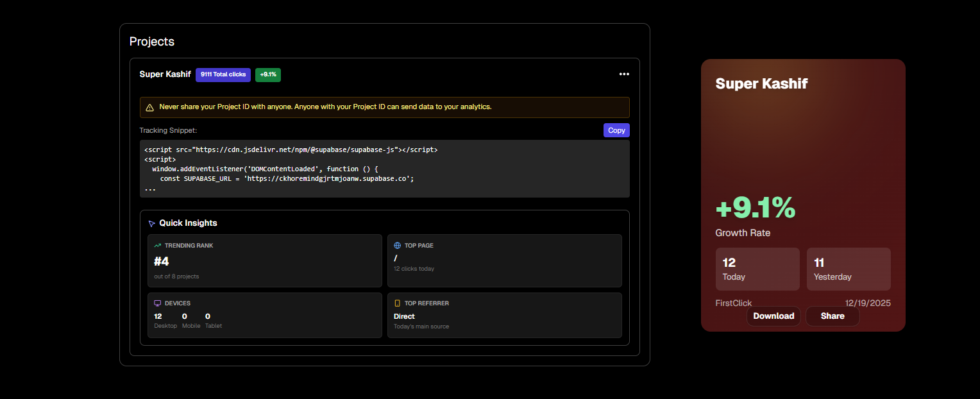
Task: Click the +9.1% growth badge beside the project name
Action: [x=267, y=74]
